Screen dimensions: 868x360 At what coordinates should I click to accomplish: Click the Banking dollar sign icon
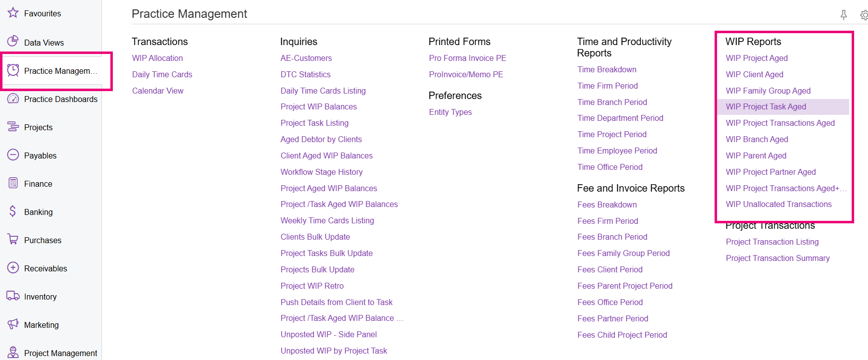pyautogui.click(x=13, y=211)
